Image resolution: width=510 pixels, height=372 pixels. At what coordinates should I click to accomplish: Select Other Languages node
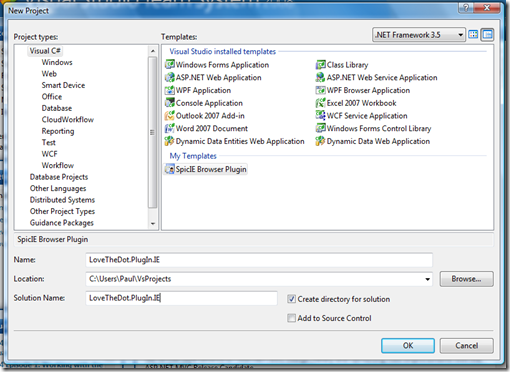point(58,188)
